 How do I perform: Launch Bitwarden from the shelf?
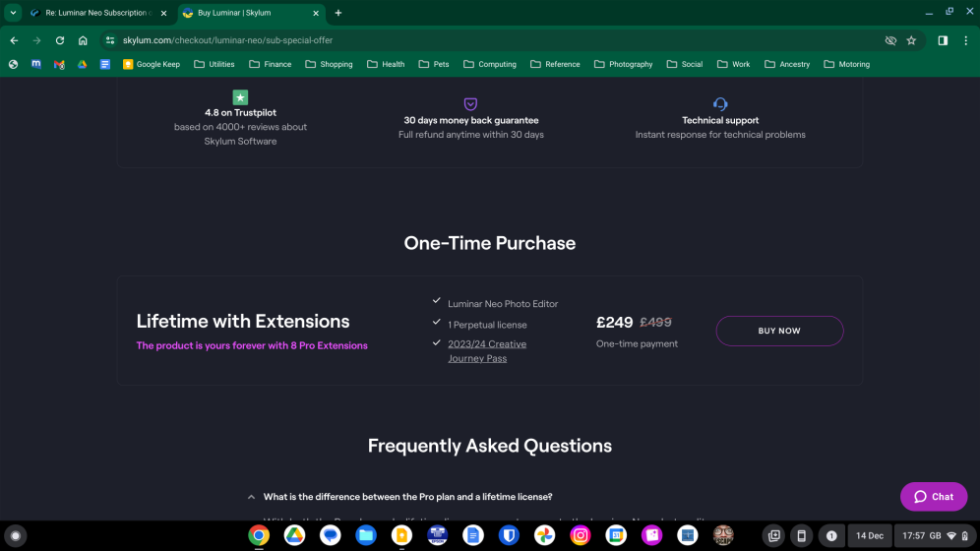pyautogui.click(x=509, y=535)
